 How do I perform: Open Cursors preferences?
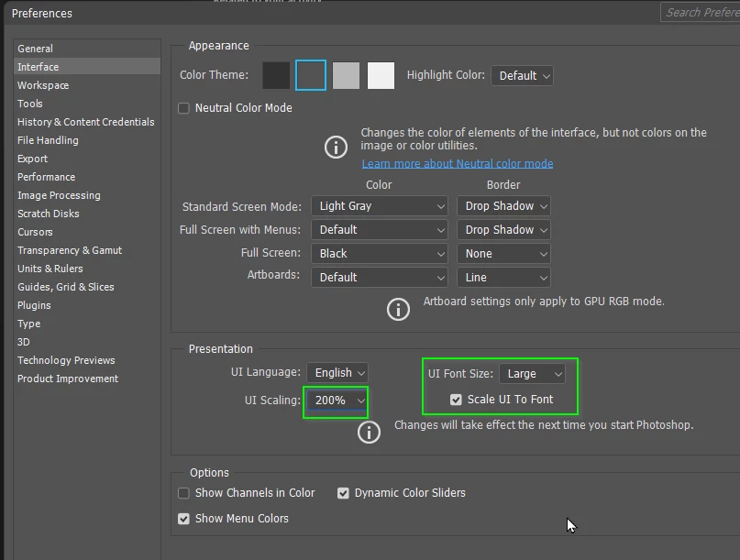87,232
